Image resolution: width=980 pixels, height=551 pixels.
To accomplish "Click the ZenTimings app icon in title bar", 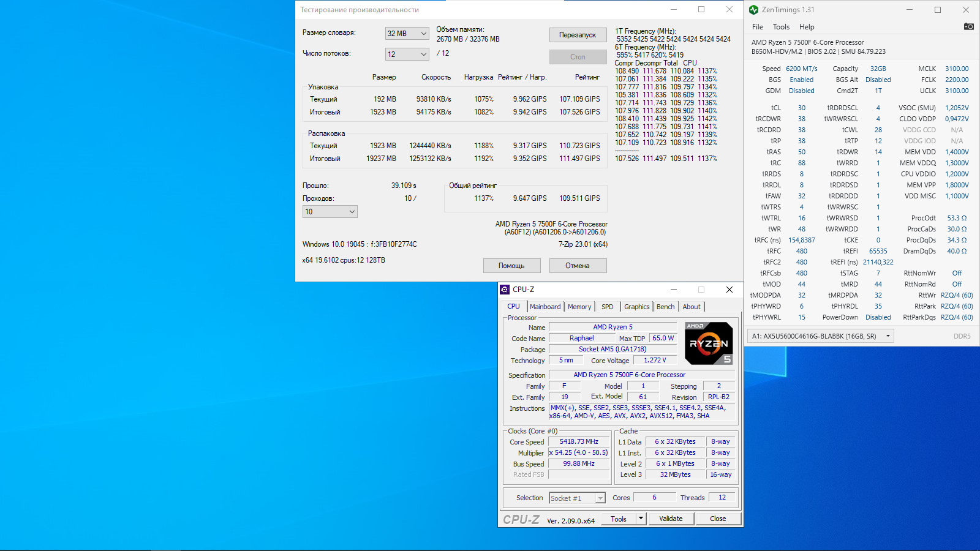I will [753, 10].
